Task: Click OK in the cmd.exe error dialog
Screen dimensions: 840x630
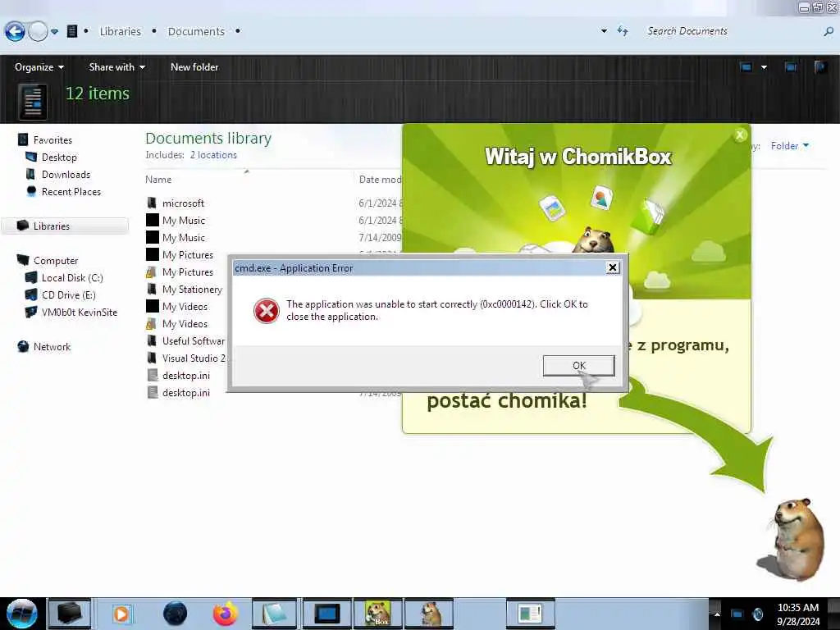Action: tap(578, 365)
